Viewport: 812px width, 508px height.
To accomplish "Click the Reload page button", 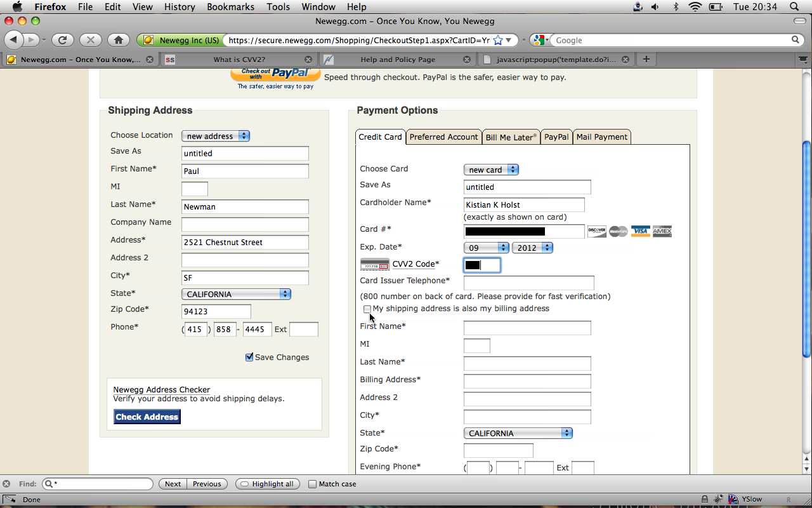I will point(62,40).
